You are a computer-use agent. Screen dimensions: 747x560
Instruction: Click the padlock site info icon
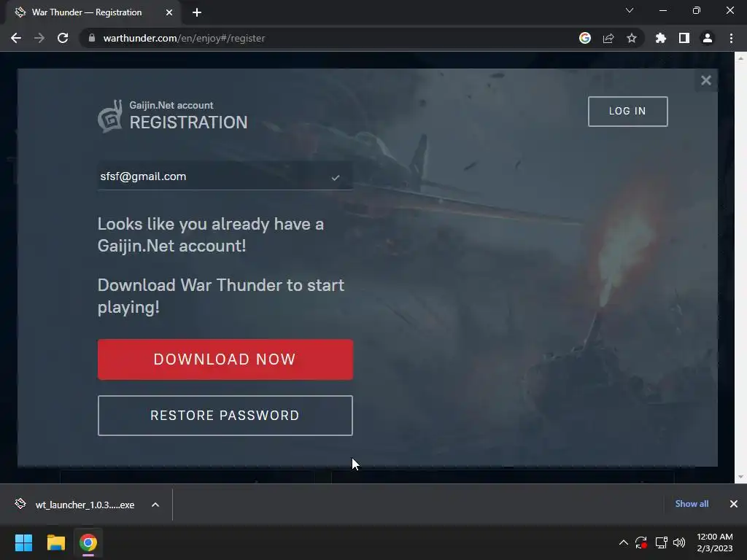pyautogui.click(x=92, y=38)
